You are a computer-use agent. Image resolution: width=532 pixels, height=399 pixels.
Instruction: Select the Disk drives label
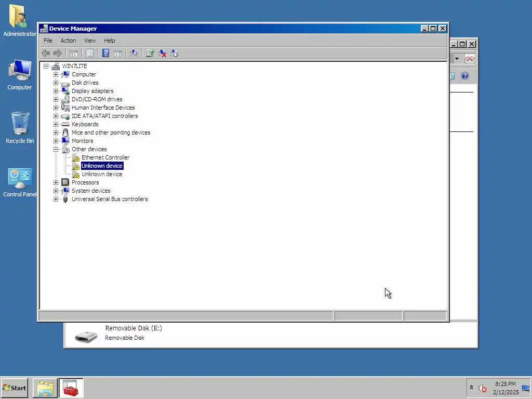(85, 83)
